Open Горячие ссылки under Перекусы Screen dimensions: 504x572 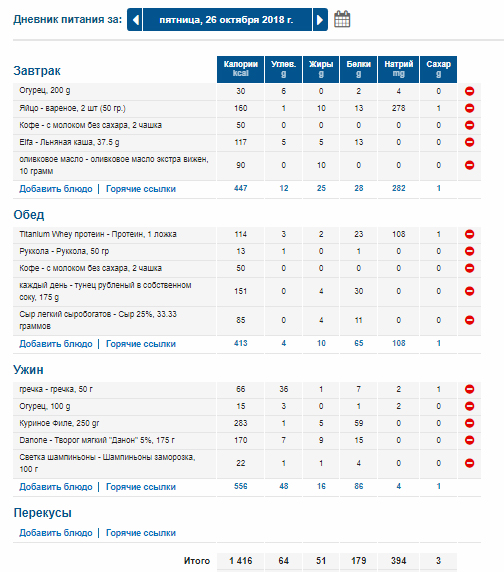(141, 533)
